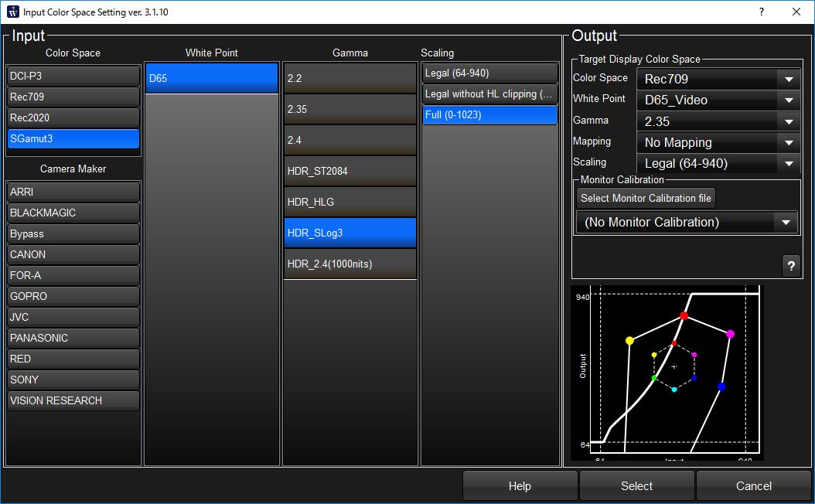Screen dimensions: 815x504
Task: Click the large yellow point on gamut graph
Action: pos(629,341)
